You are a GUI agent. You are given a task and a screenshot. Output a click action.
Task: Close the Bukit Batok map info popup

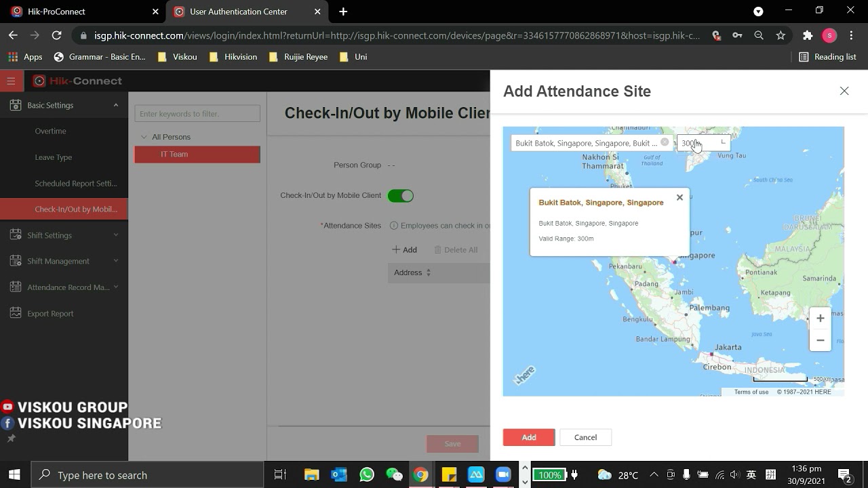point(679,197)
